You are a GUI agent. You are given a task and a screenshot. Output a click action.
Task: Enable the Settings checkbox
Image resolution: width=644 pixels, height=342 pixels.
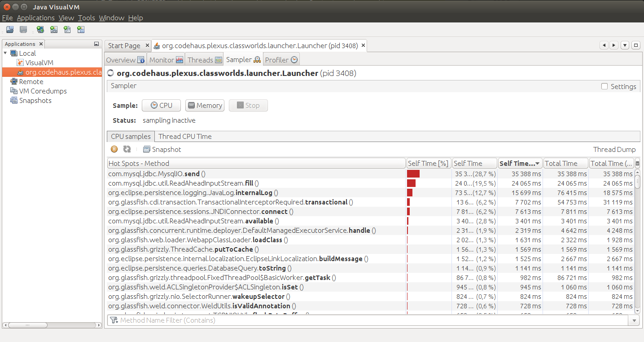[x=605, y=86]
